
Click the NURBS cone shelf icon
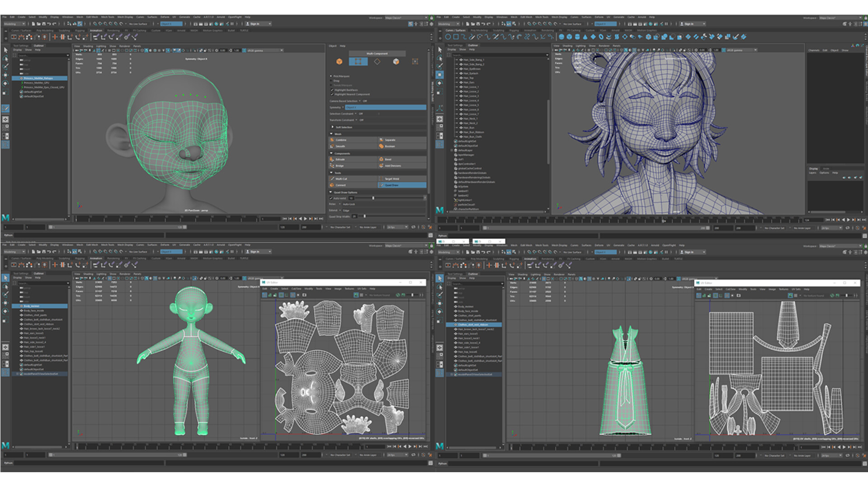[585, 37]
